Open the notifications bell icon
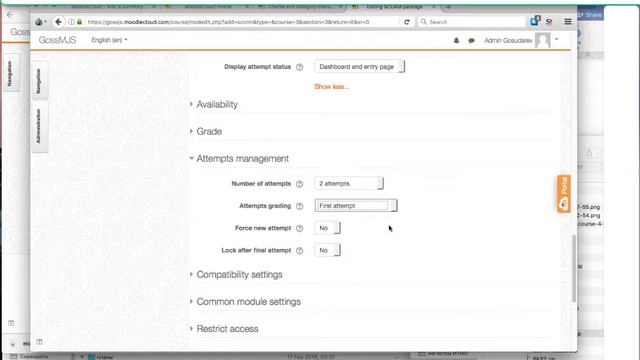 (x=456, y=40)
